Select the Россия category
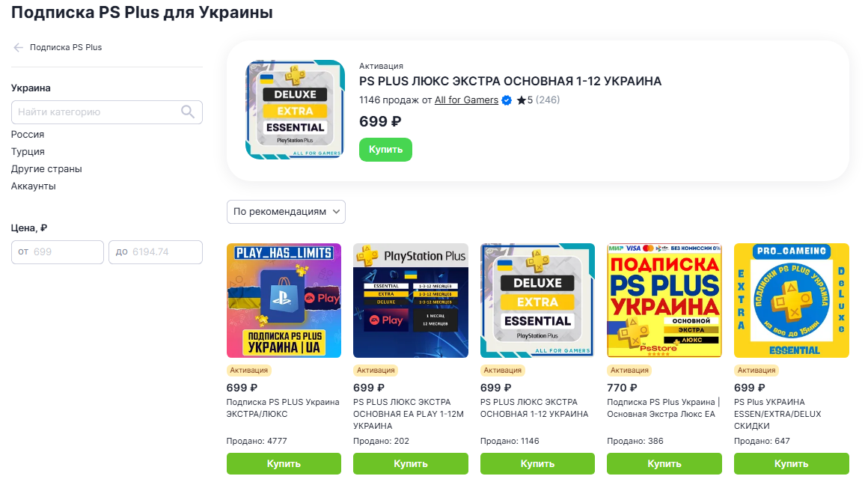Screen dimensions: 868x485 point(28,135)
